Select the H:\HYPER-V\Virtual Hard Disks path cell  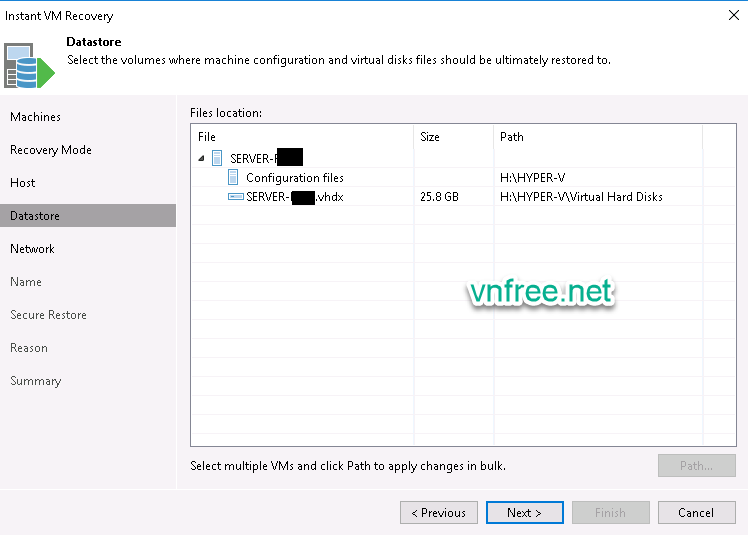click(x=581, y=197)
